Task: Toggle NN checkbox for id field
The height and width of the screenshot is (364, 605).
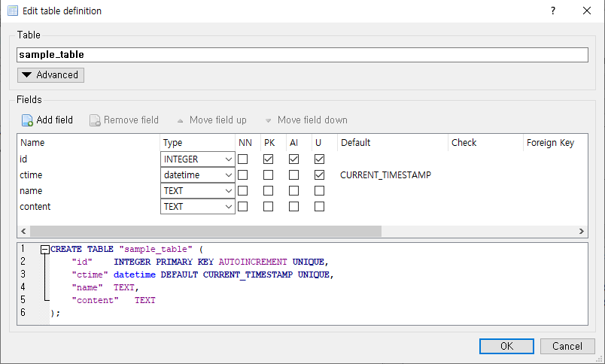Action: click(x=243, y=159)
